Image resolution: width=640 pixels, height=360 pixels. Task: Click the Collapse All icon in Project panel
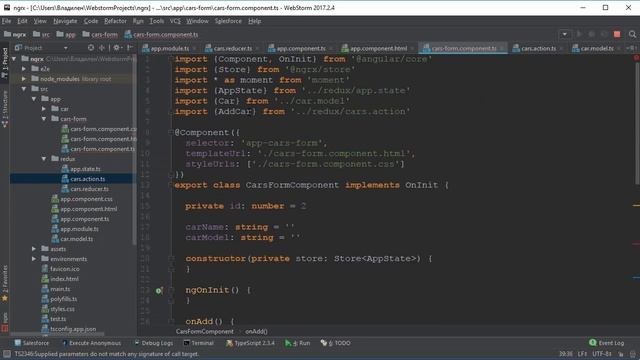(102, 48)
